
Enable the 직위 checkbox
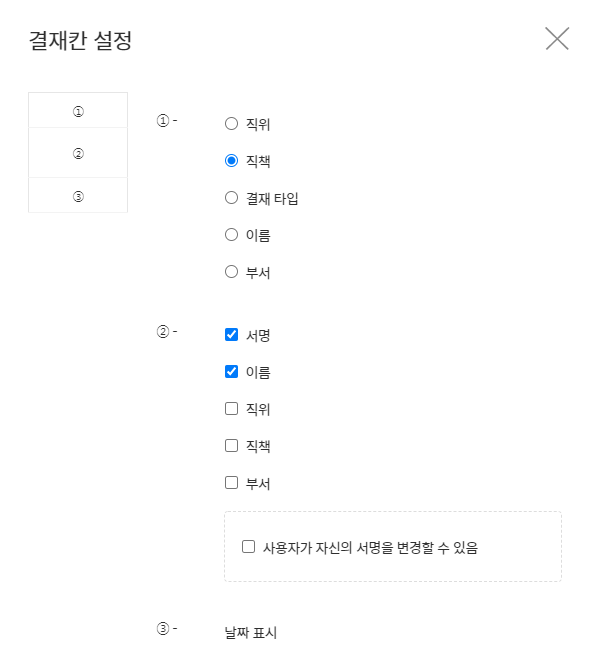(231, 409)
